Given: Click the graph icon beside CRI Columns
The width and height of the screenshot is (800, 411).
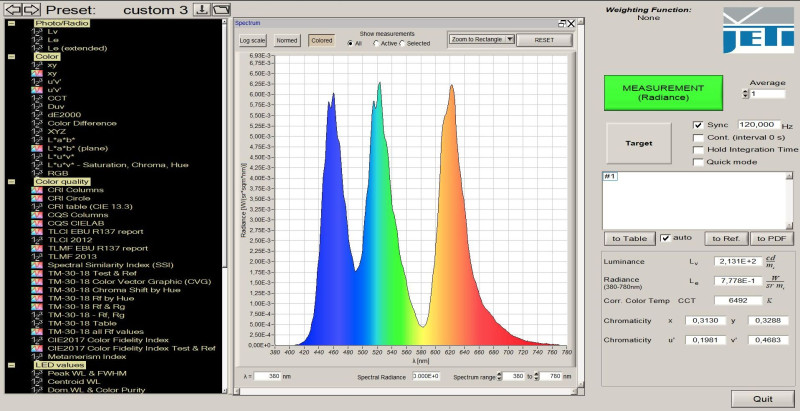Looking at the screenshot, I should tap(37, 190).
